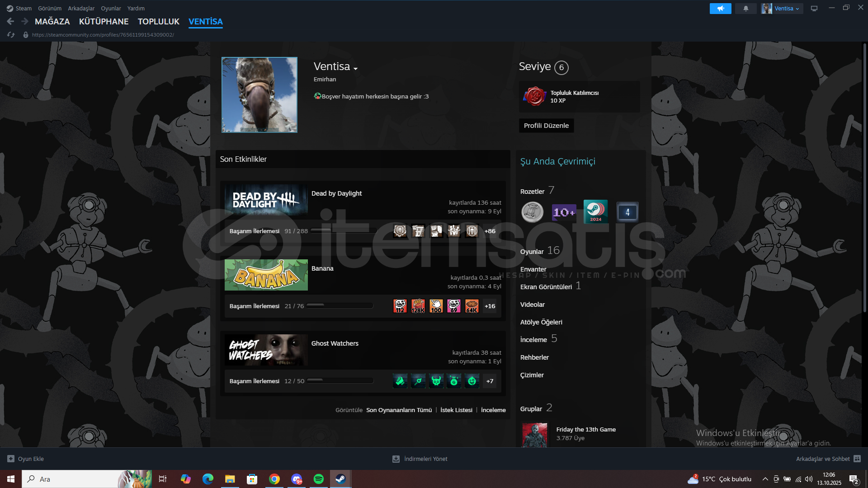Click Add Game plus icon
This screenshot has height=488, width=868.
(11, 459)
